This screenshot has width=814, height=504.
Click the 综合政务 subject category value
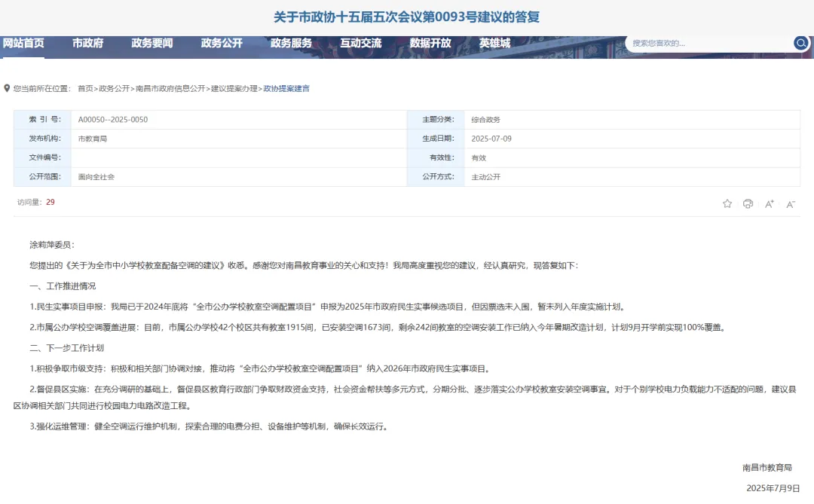pyautogui.click(x=485, y=120)
